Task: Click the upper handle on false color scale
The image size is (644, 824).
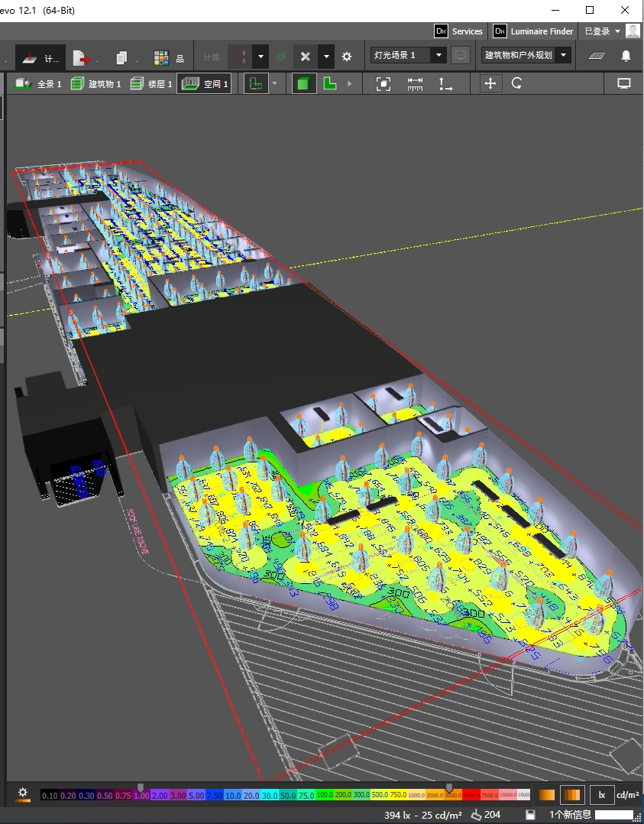Action: [x=448, y=787]
